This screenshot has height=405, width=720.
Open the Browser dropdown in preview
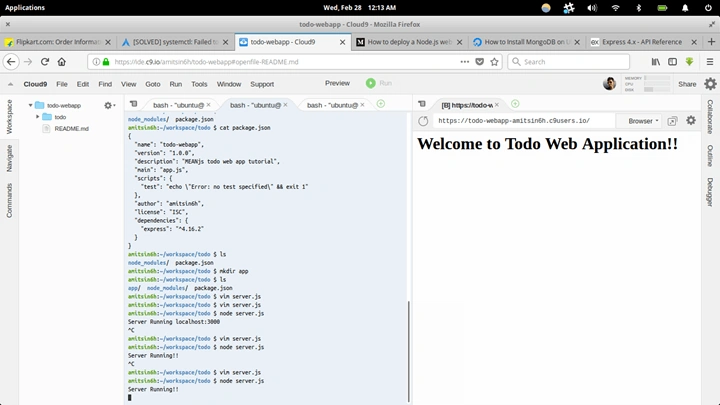(643, 121)
